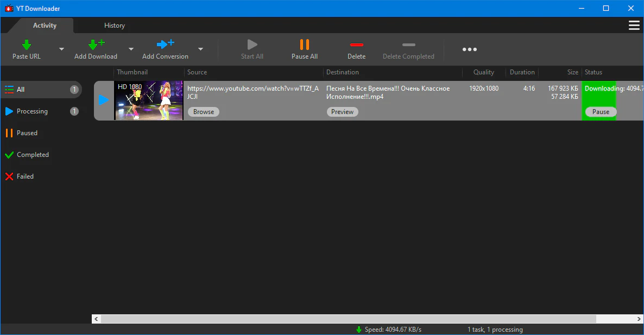Image resolution: width=644 pixels, height=335 pixels.
Task: Expand the Paste URL dropdown arrow
Action: pyautogui.click(x=61, y=49)
